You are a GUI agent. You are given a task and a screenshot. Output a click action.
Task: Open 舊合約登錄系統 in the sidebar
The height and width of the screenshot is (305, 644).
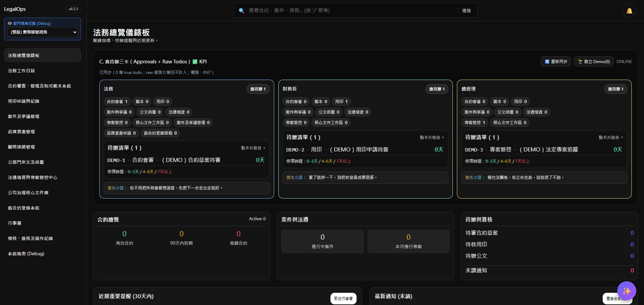[42, 208]
